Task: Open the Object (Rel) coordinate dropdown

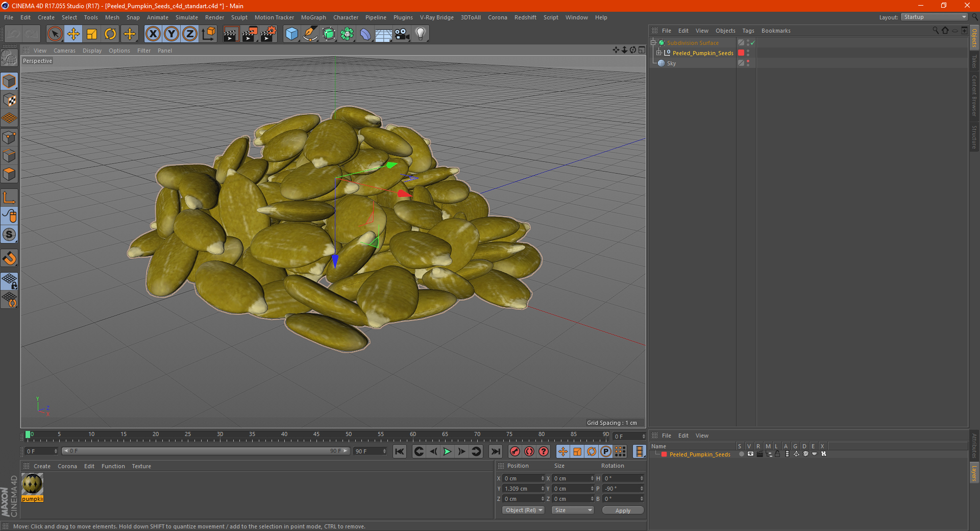Action: tap(524, 510)
